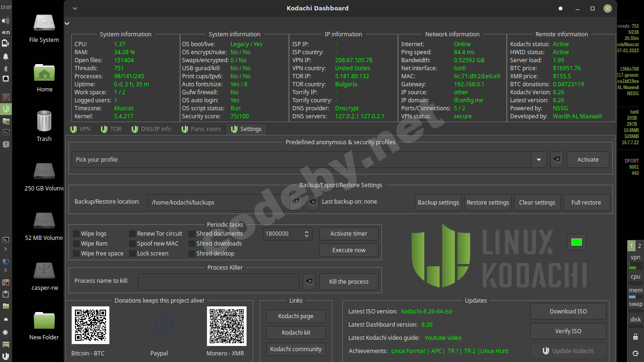The width and height of the screenshot is (644, 362).
Task: Enable the Wipe Ram checkbox
Action: [x=76, y=243]
